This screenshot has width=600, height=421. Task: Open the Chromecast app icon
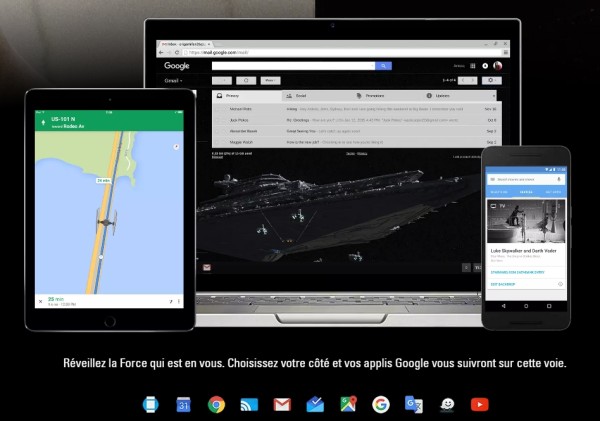(x=249, y=405)
